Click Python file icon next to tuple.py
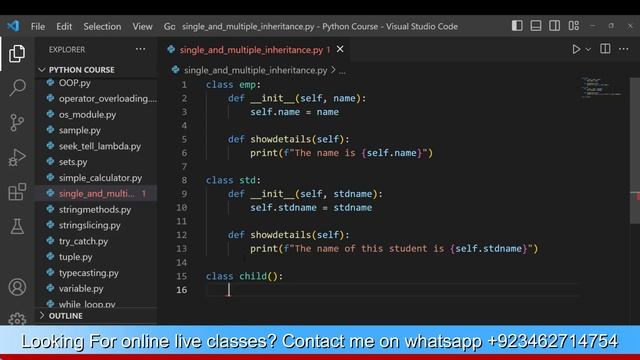This screenshot has width=640, height=360. point(50,256)
